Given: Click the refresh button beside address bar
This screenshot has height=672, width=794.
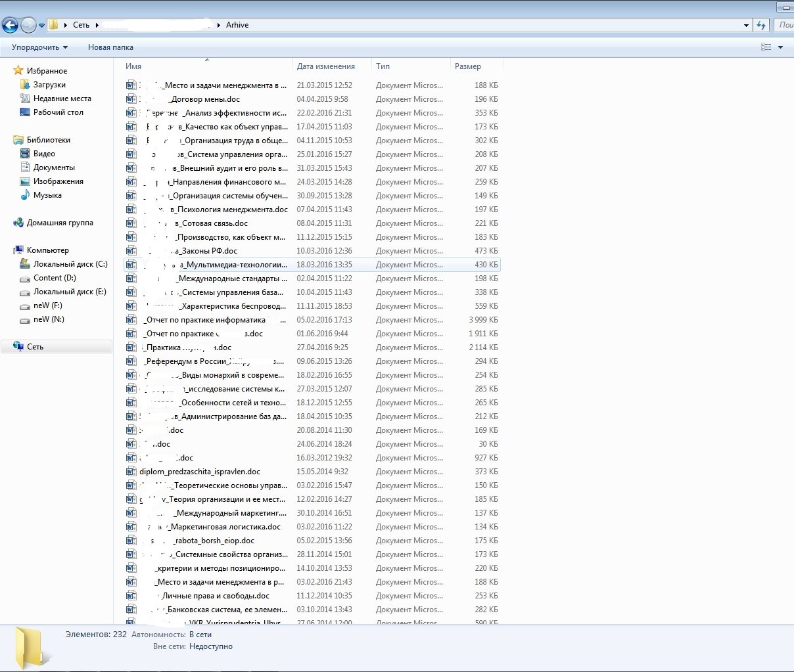Looking at the screenshot, I should coord(761,25).
